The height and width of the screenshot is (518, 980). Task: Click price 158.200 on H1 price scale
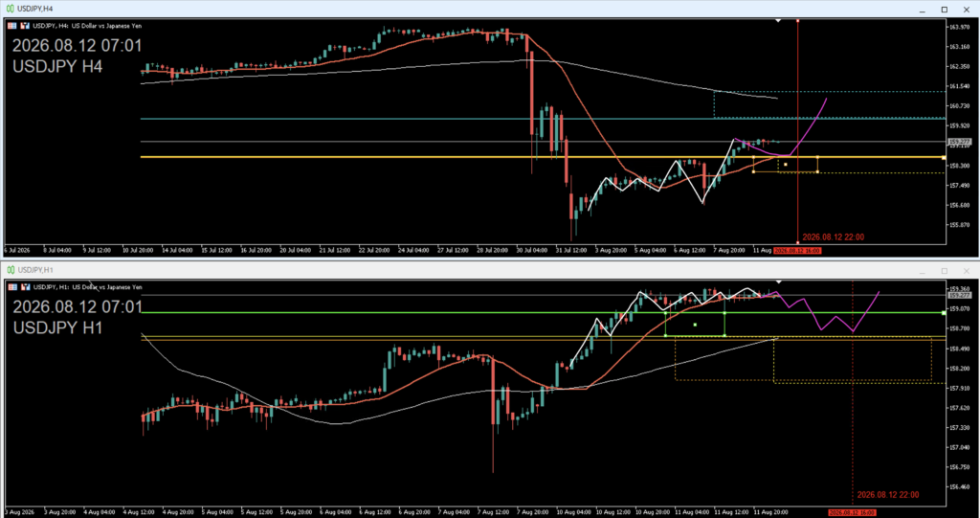click(959, 368)
